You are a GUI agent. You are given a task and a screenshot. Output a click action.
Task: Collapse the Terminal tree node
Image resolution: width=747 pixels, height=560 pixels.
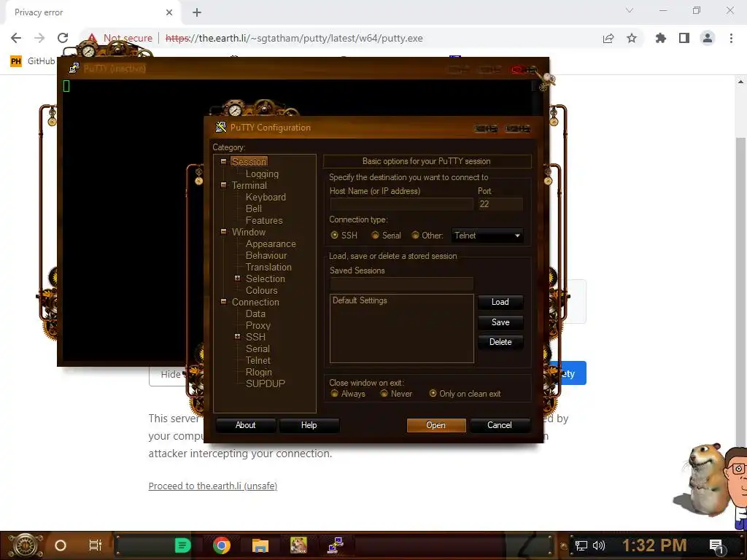[223, 184]
